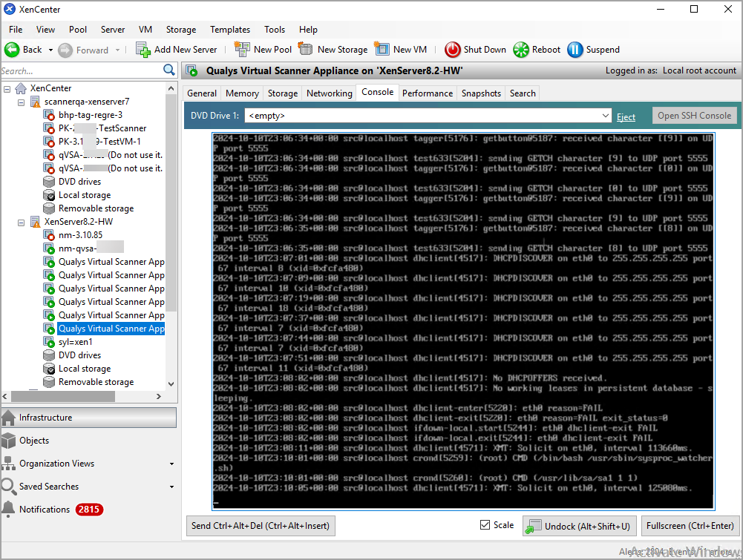Select the highlighted Qualys Virtual Scanner App item
Image resolution: width=743 pixels, height=560 pixels.
pos(111,329)
